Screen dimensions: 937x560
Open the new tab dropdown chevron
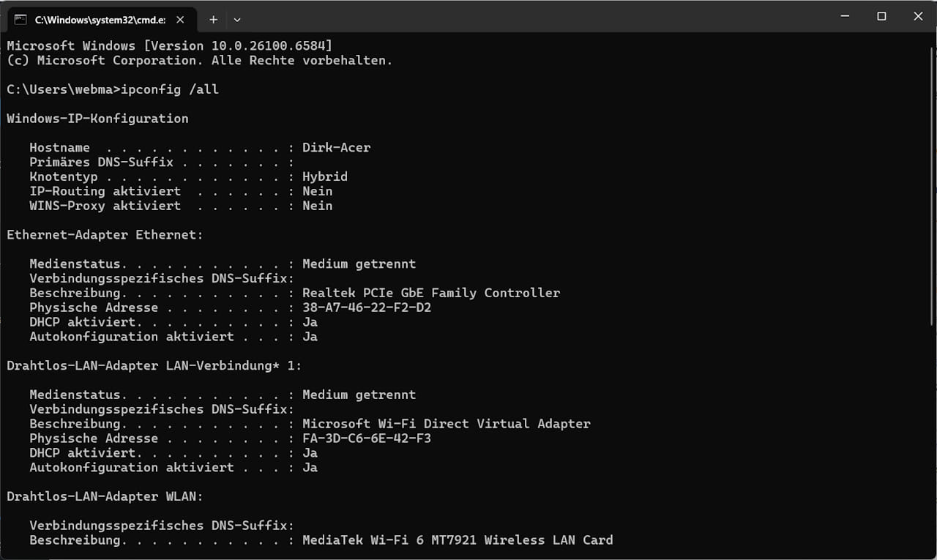[x=236, y=20]
